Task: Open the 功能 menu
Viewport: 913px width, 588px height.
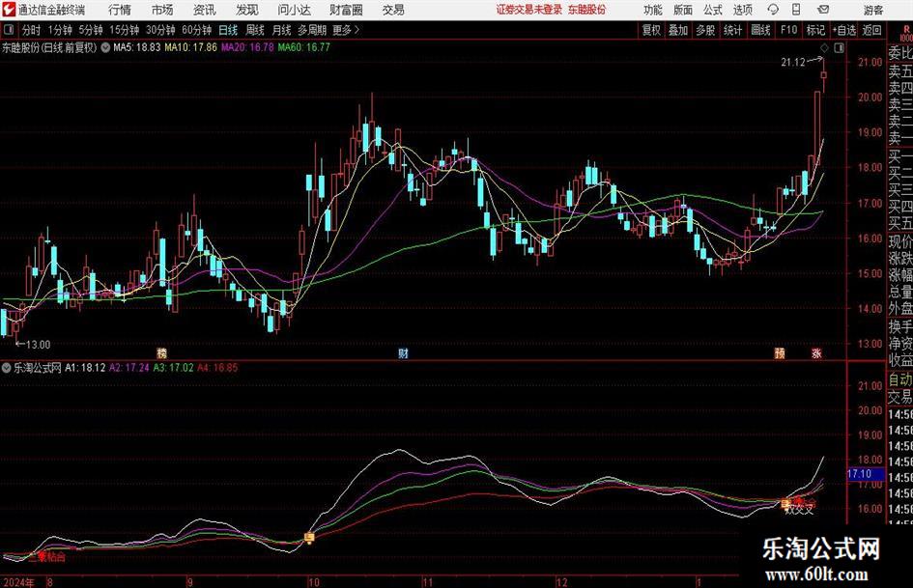Action: 653,10
